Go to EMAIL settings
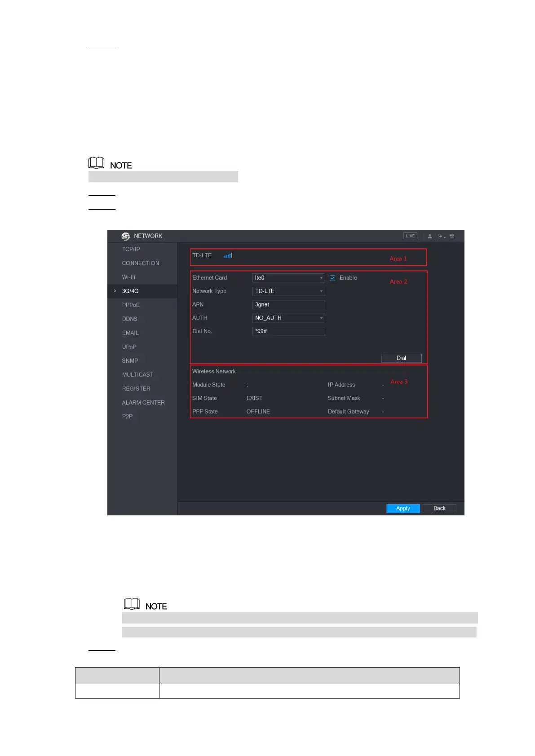This screenshot has height=756, width=535. click(130, 333)
